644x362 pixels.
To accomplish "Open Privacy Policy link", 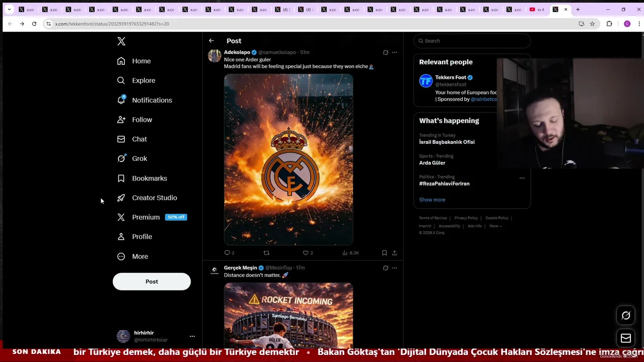I will (466, 218).
